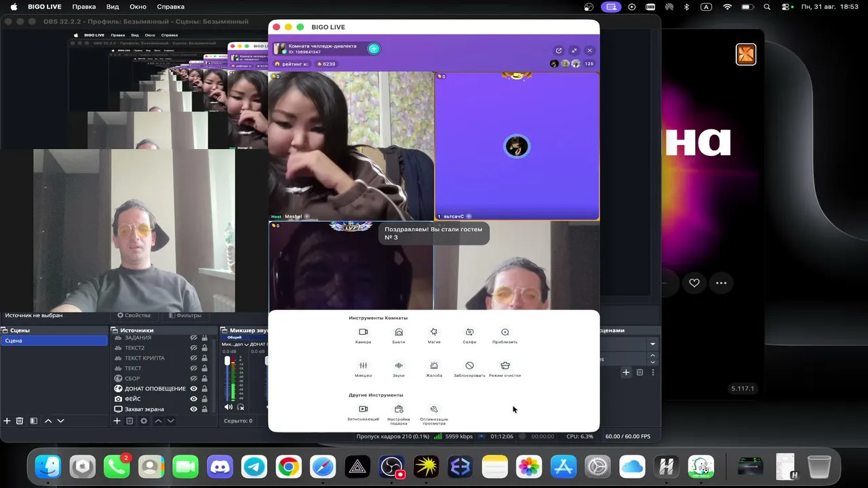Mute the Мик audio channel speaker icon
The height and width of the screenshot is (488, 868).
(x=229, y=407)
